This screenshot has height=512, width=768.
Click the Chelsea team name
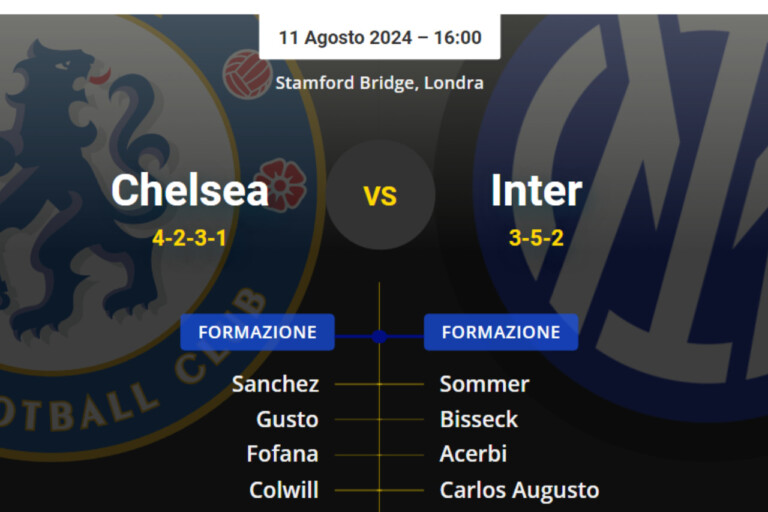190,190
